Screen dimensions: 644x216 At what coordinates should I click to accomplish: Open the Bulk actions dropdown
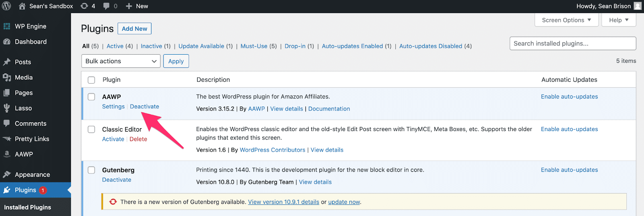tap(121, 61)
